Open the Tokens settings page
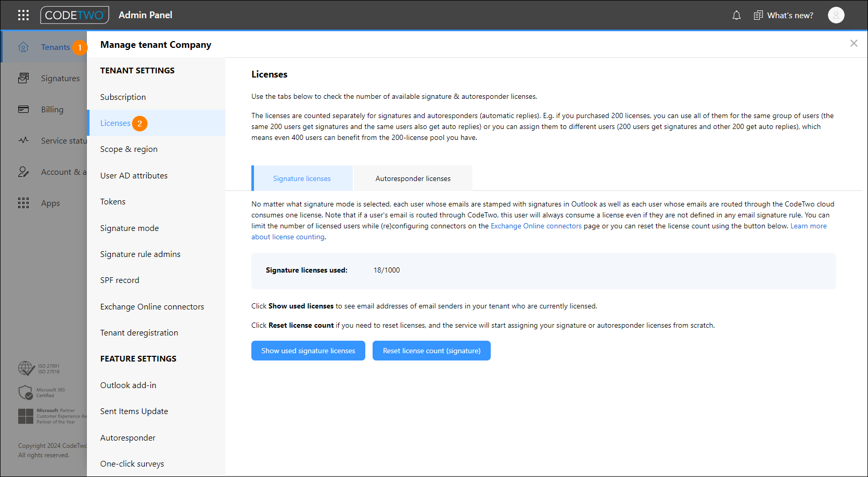Screen dimensions: 868x477 coord(113,202)
